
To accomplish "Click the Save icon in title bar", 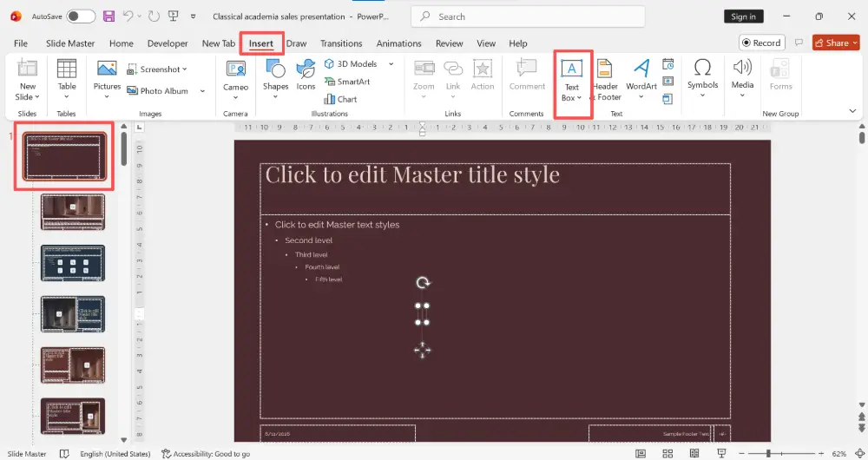I will point(109,16).
